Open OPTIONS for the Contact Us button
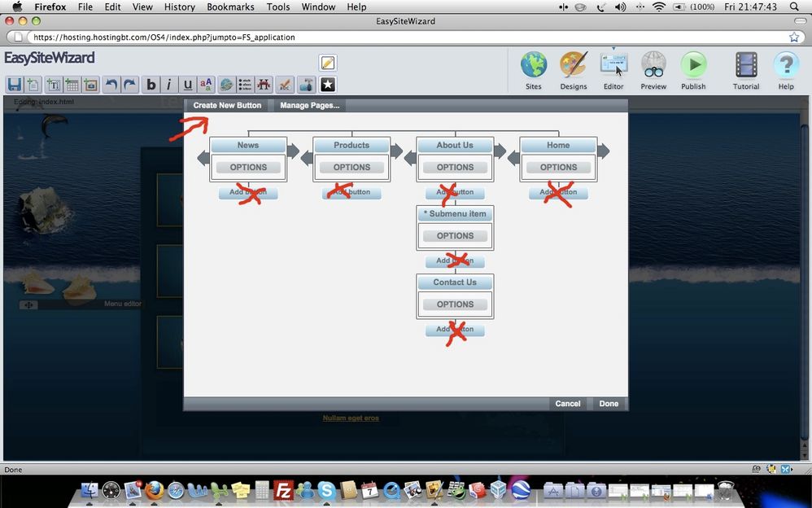Viewport: 812px width, 508px height. pos(455,304)
